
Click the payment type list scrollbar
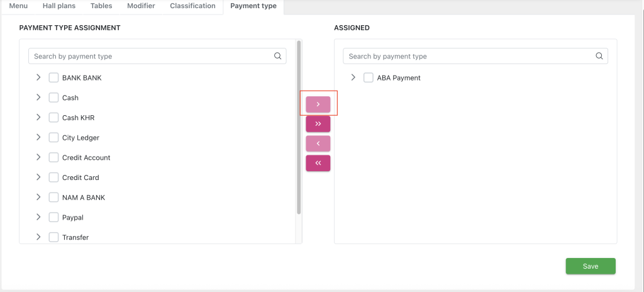tap(299, 126)
